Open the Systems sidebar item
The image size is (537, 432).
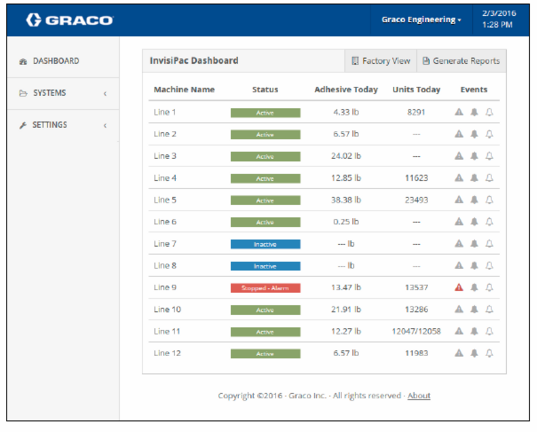pos(42,93)
